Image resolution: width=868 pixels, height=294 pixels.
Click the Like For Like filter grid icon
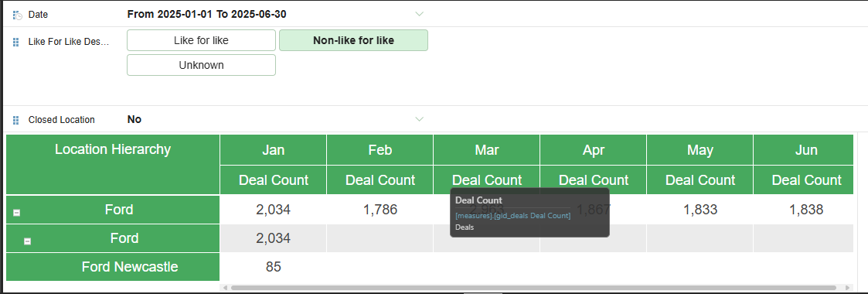coord(15,42)
